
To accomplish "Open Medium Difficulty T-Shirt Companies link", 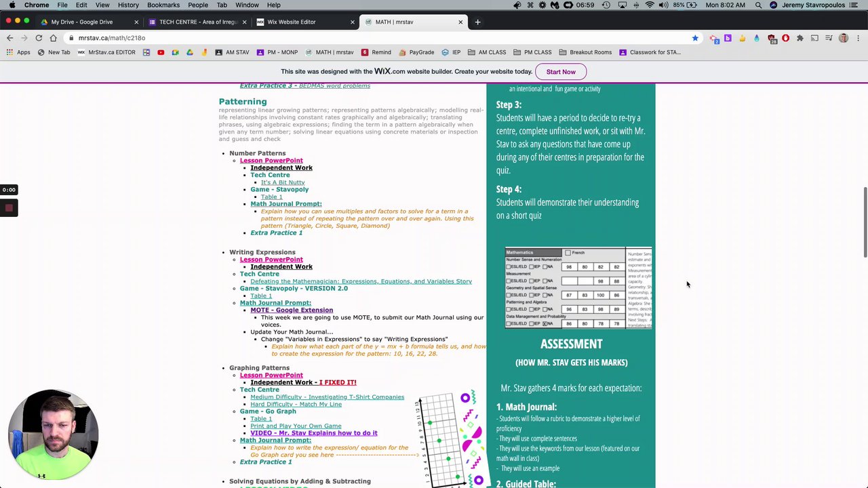I will [x=327, y=397].
